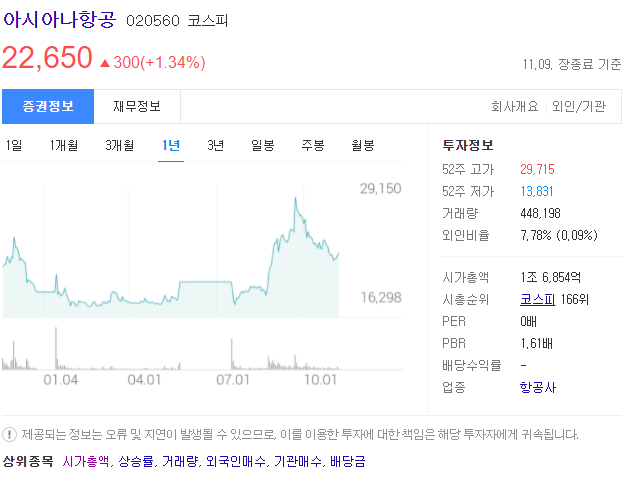Open top stocks by 기관매수
The image size is (629, 478).
pos(298,461)
